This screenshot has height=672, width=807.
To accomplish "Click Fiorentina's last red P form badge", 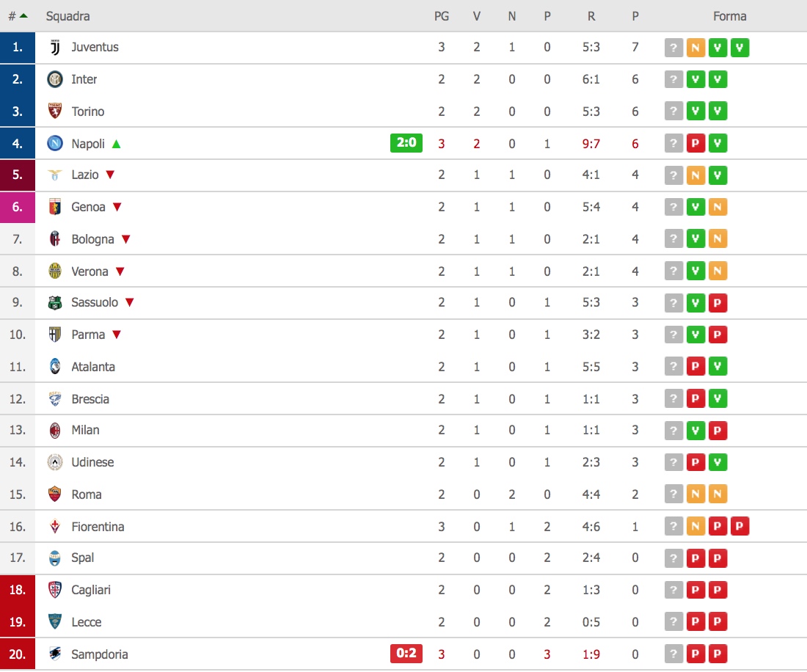I will click(x=740, y=527).
